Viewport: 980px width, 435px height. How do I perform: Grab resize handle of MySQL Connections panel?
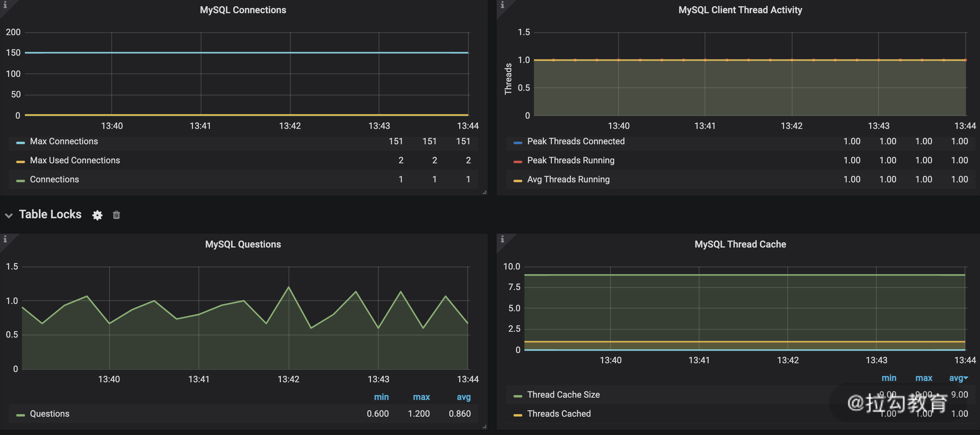point(484,192)
